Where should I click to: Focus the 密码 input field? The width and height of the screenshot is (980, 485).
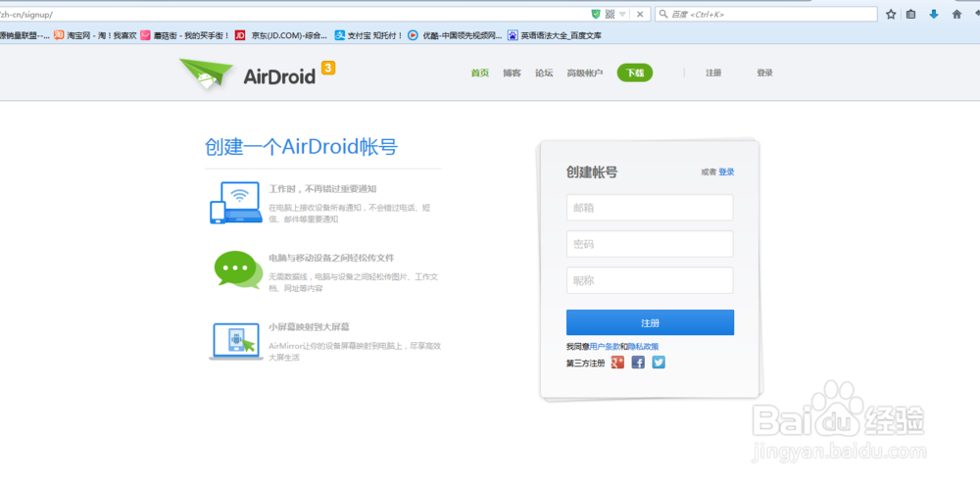650,244
